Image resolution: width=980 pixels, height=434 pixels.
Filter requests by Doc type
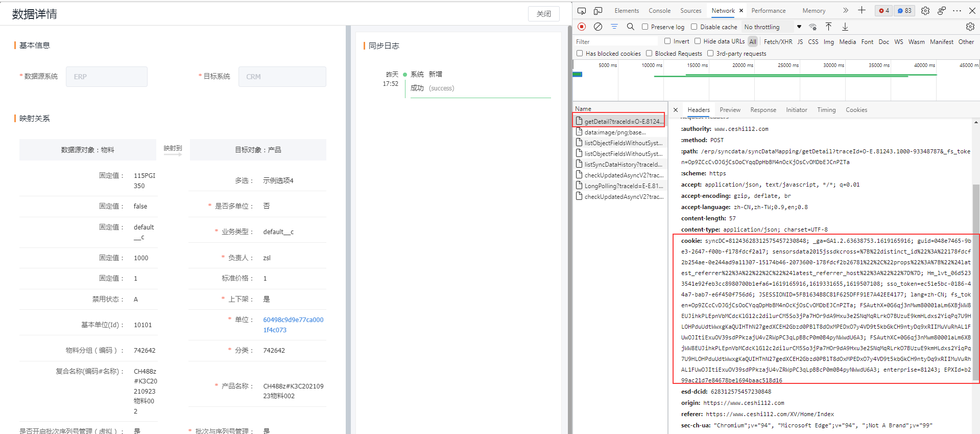pyautogui.click(x=884, y=42)
